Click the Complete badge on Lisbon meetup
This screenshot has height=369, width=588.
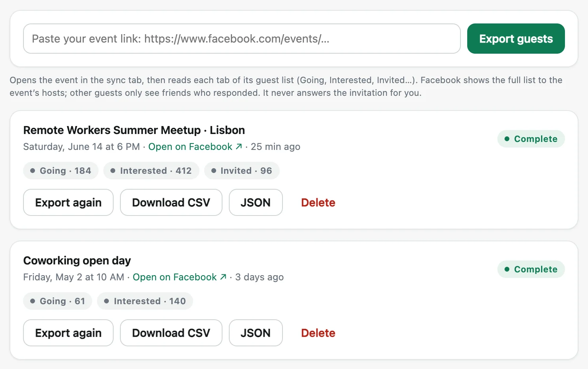[x=531, y=139]
